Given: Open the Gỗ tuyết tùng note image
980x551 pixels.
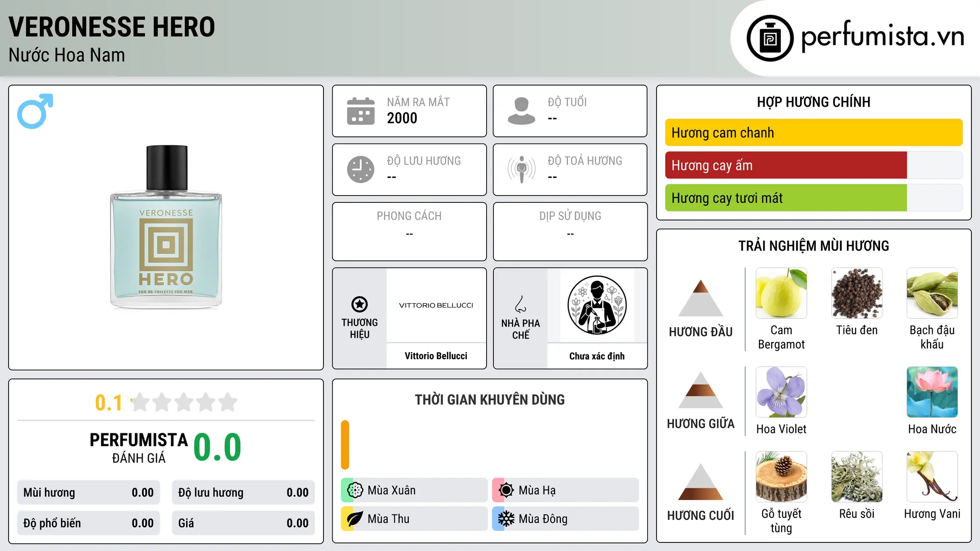Looking at the screenshot, I should (781, 477).
